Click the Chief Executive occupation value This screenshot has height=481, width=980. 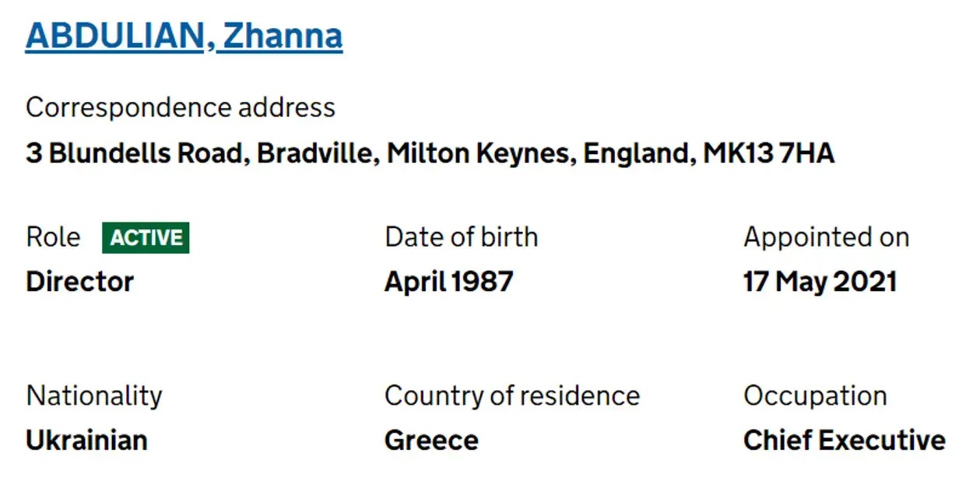(844, 441)
